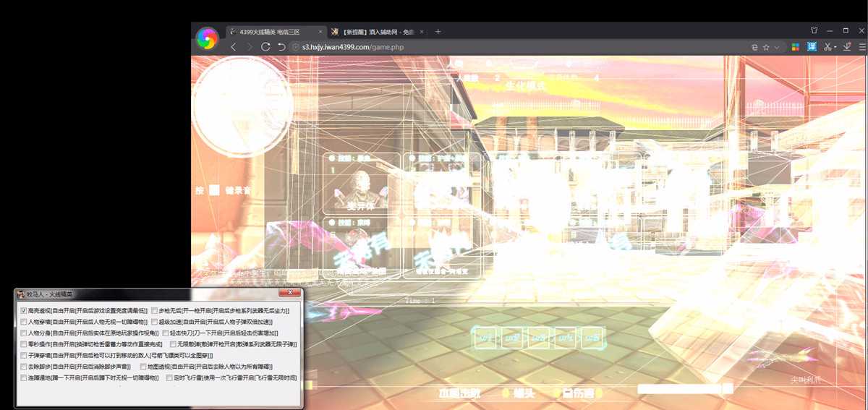Expand the dropdown arrow beside bookmark star

tap(777, 47)
